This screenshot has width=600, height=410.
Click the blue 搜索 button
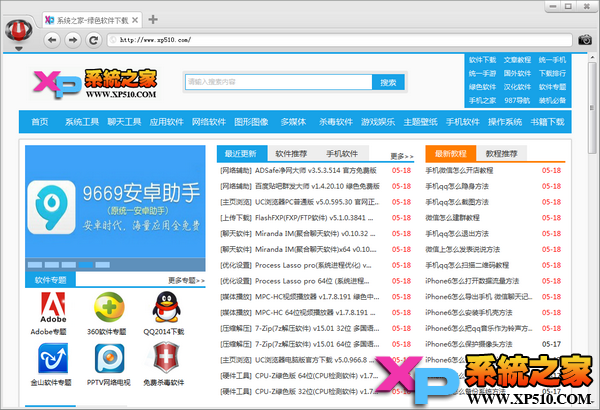[x=388, y=82]
